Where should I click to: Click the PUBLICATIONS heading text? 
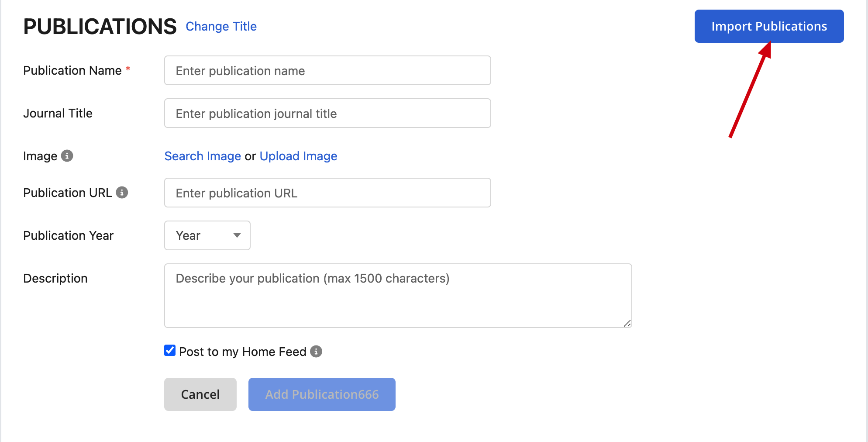(x=100, y=27)
